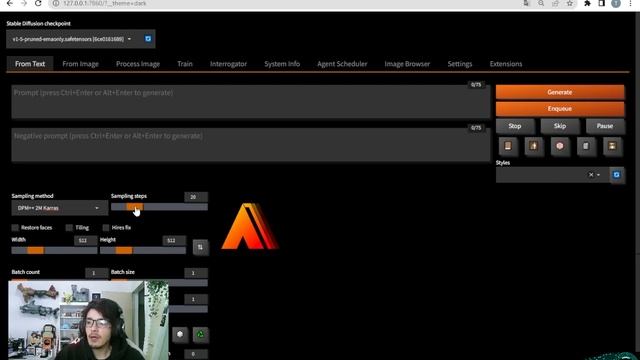This screenshot has height=360, width=640.
Task: Click the green recycle reuse seed icon
Action: point(200,334)
